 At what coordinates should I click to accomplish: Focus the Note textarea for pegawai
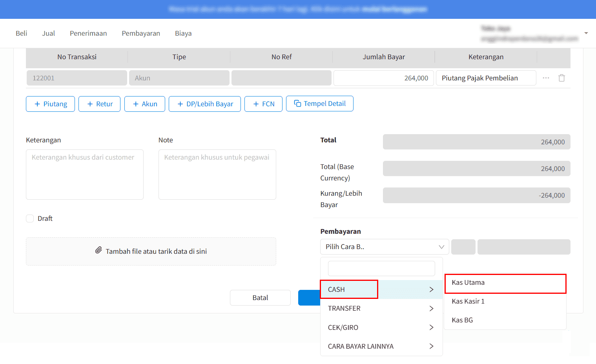pyautogui.click(x=217, y=175)
